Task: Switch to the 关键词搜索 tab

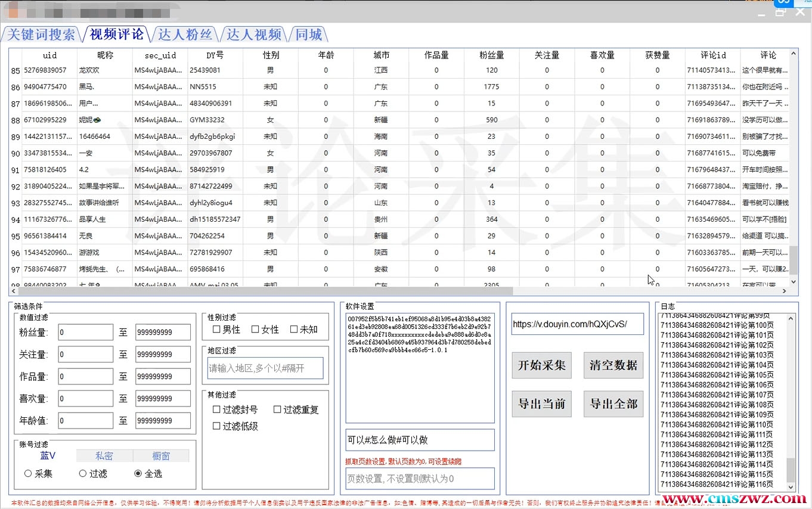Action: tap(42, 35)
